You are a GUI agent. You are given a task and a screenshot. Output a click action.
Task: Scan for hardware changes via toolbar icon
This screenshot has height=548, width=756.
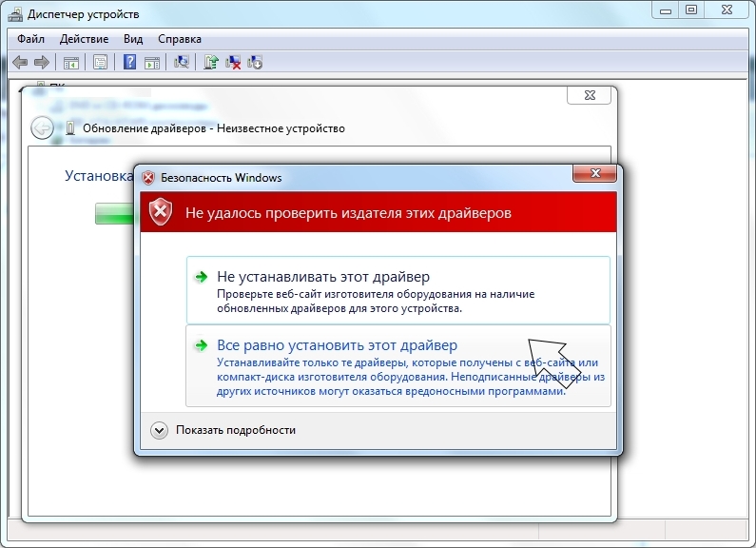181,63
